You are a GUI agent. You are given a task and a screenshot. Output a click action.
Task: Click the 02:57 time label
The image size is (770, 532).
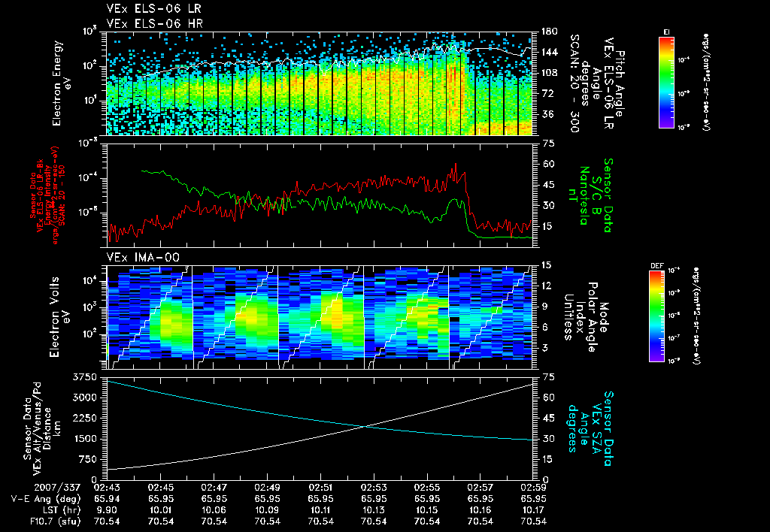pyautogui.click(x=480, y=488)
